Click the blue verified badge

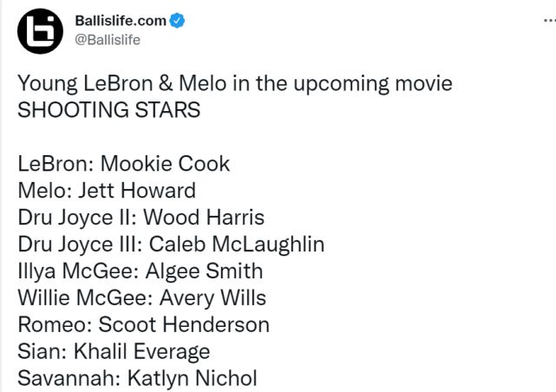coord(176,22)
